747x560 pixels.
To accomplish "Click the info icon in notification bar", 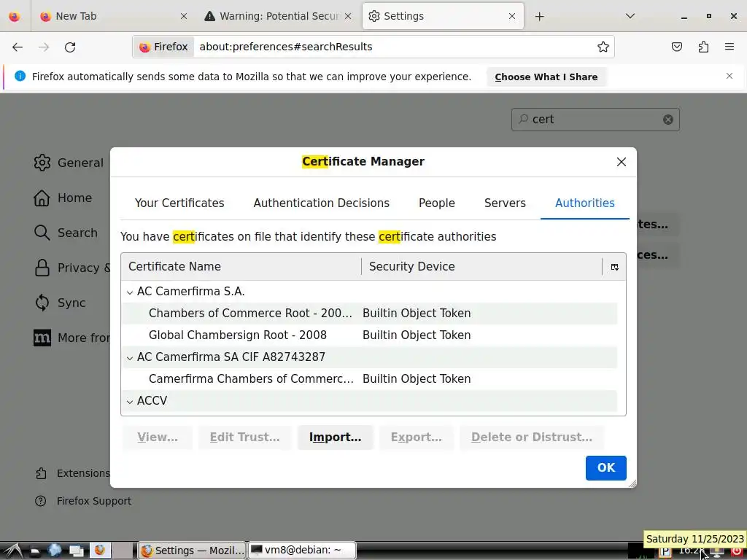I will click(20, 76).
